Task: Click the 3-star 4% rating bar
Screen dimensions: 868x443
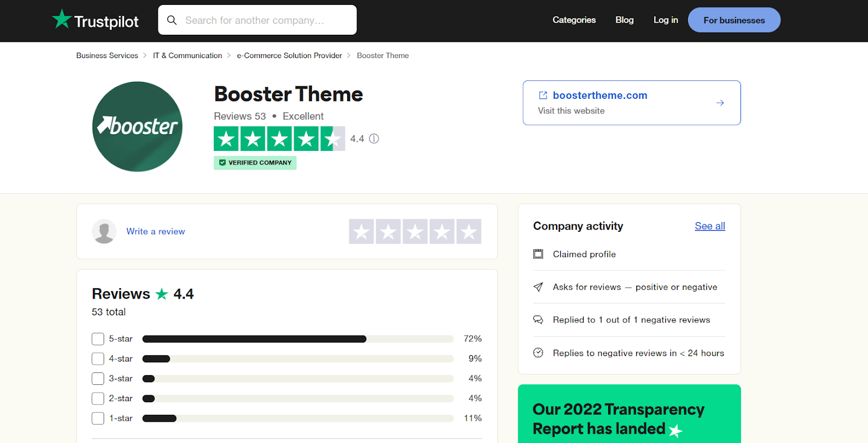Action: pos(298,378)
